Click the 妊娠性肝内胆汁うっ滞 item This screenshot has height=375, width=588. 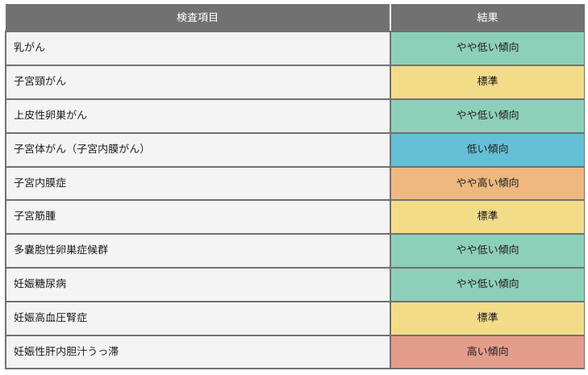click(66, 352)
